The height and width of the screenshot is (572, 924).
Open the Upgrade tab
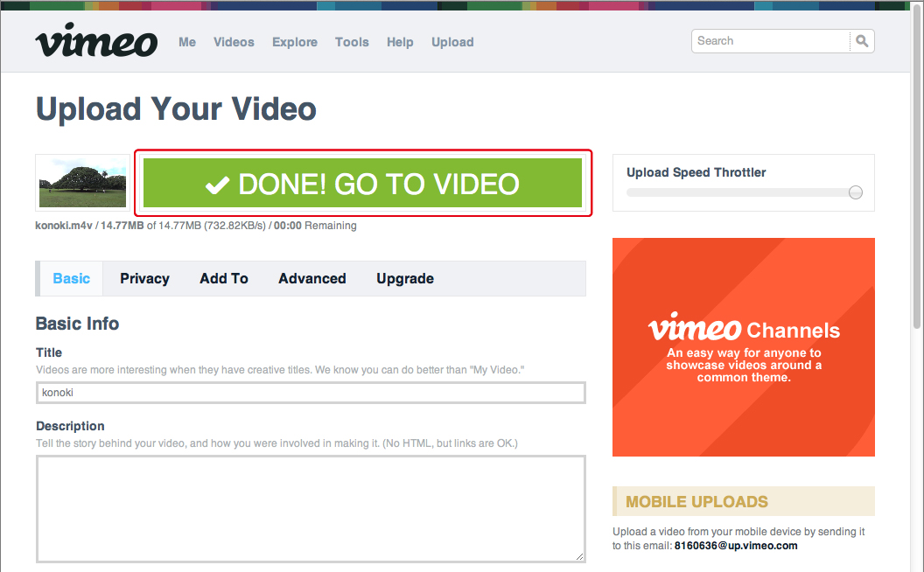(405, 279)
